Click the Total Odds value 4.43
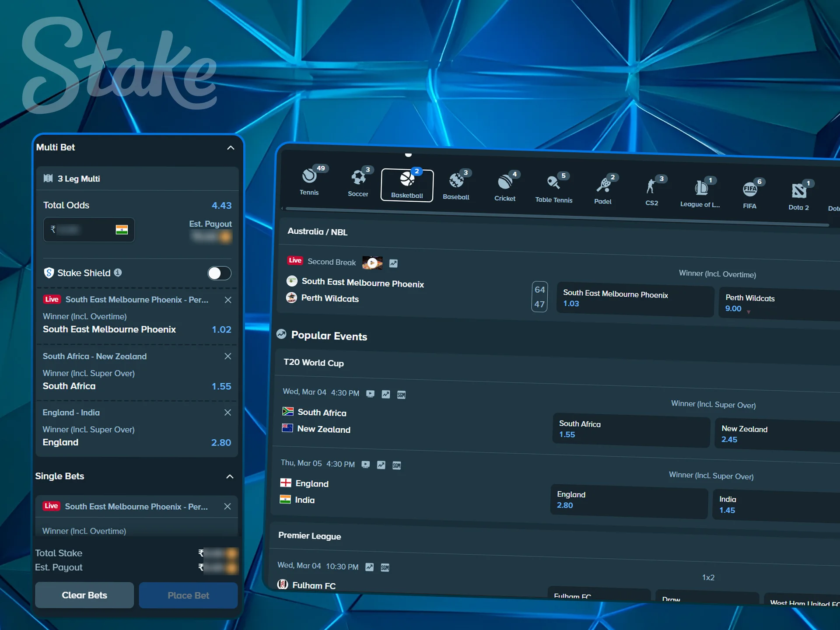Viewport: 840px width, 630px height. coord(221,206)
